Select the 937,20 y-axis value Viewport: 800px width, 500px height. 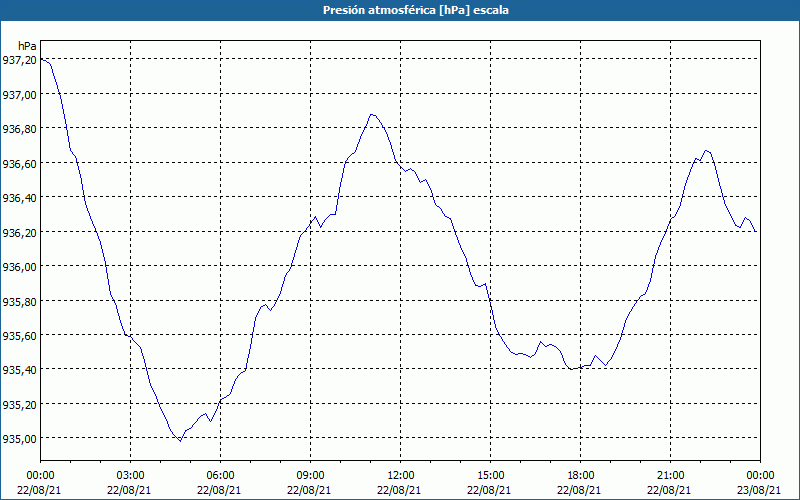pyautogui.click(x=19, y=60)
